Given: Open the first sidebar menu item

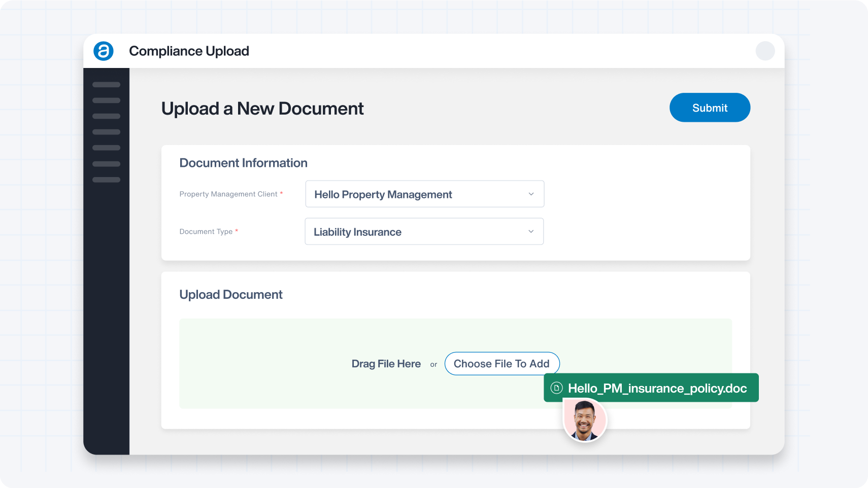Looking at the screenshot, I should coord(106,85).
